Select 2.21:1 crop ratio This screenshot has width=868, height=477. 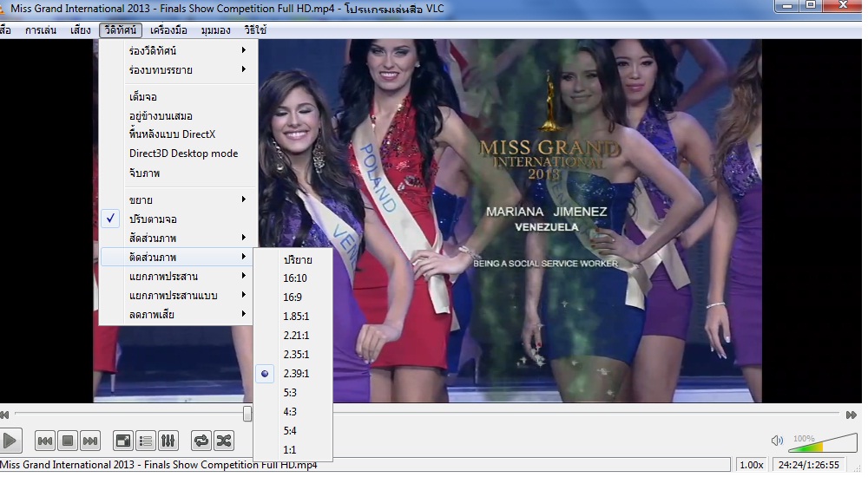pyautogui.click(x=293, y=336)
